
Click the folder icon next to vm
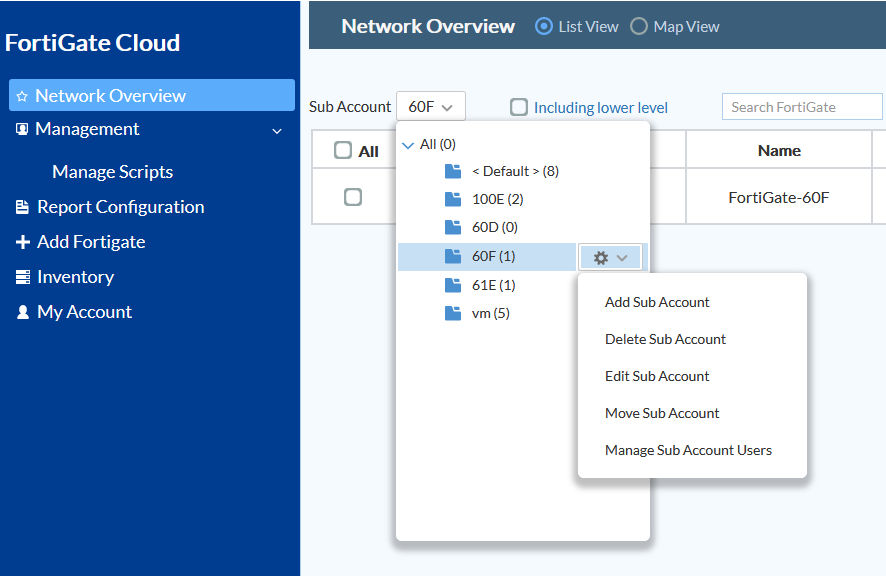click(x=453, y=313)
